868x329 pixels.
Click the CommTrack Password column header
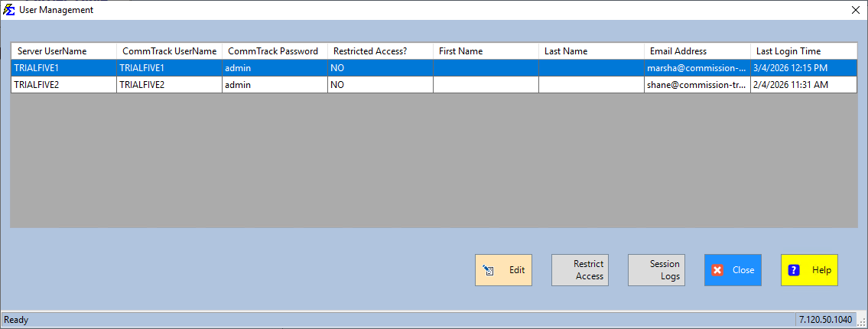(274, 51)
